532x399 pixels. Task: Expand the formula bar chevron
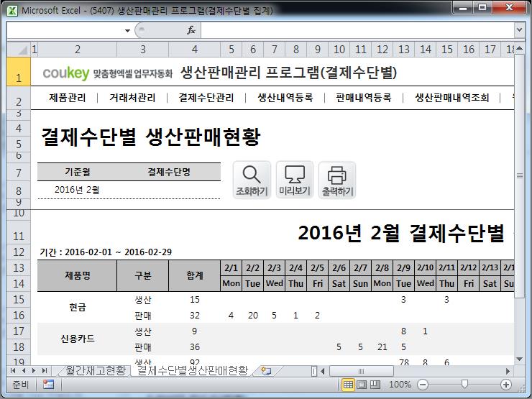pyautogui.click(x=519, y=30)
